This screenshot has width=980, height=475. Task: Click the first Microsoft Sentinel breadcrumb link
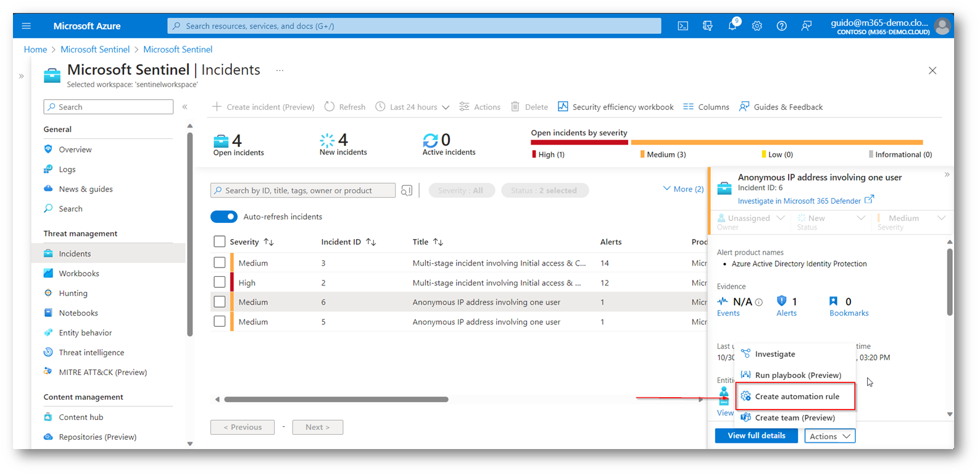(x=95, y=49)
